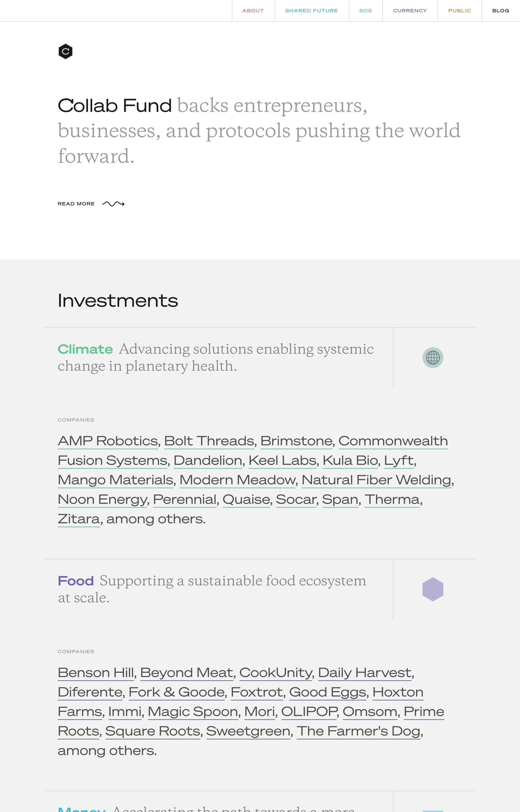
Task: Click the Collab Fund hexagon logo
Action: click(66, 51)
